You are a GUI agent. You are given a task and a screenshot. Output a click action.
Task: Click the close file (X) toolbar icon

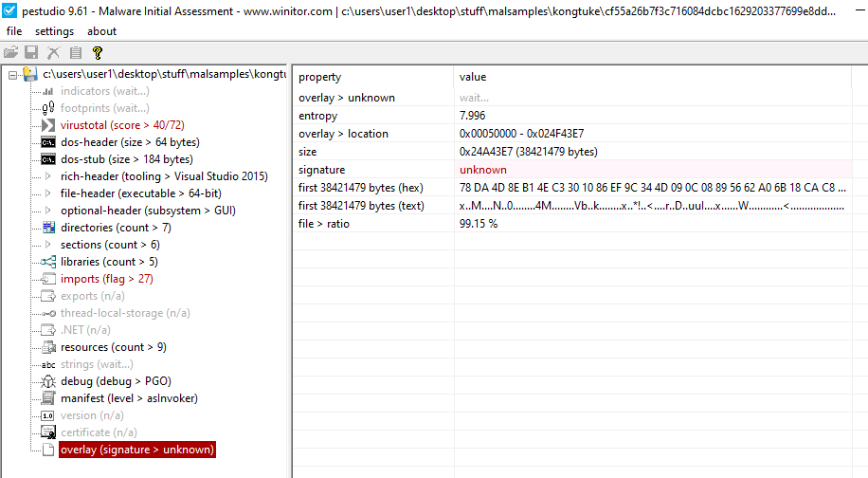tap(54, 52)
